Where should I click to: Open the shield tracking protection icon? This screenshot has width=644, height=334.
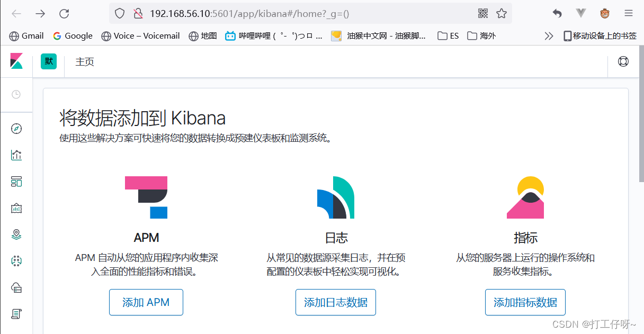pos(120,14)
